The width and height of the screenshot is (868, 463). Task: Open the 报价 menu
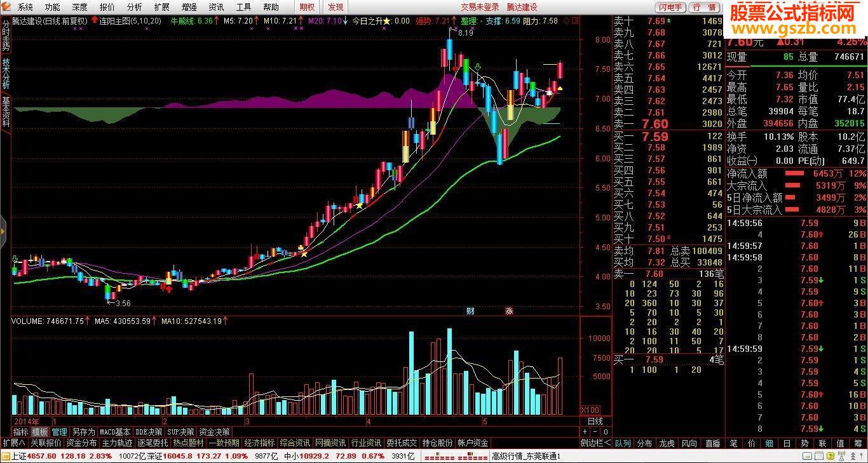click(107, 7)
